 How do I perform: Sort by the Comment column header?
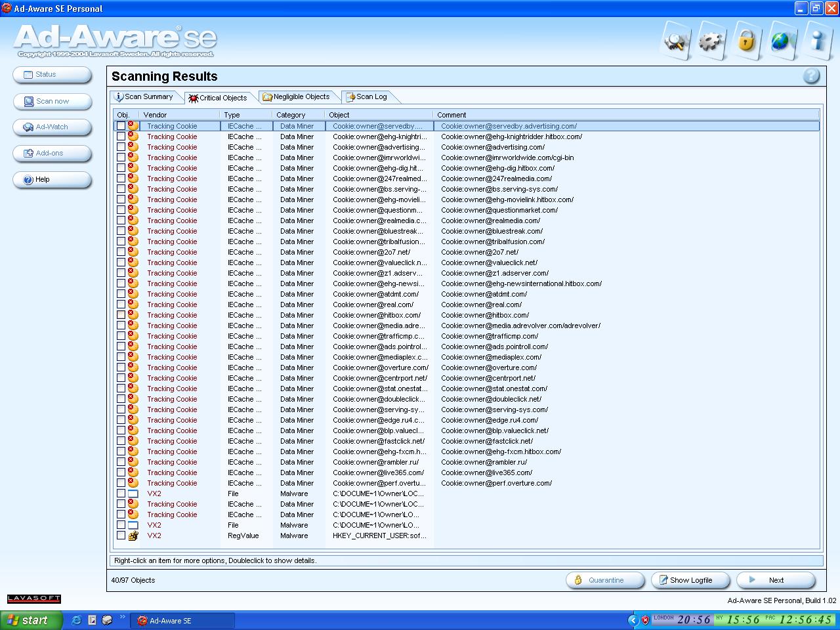(x=627, y=115)
